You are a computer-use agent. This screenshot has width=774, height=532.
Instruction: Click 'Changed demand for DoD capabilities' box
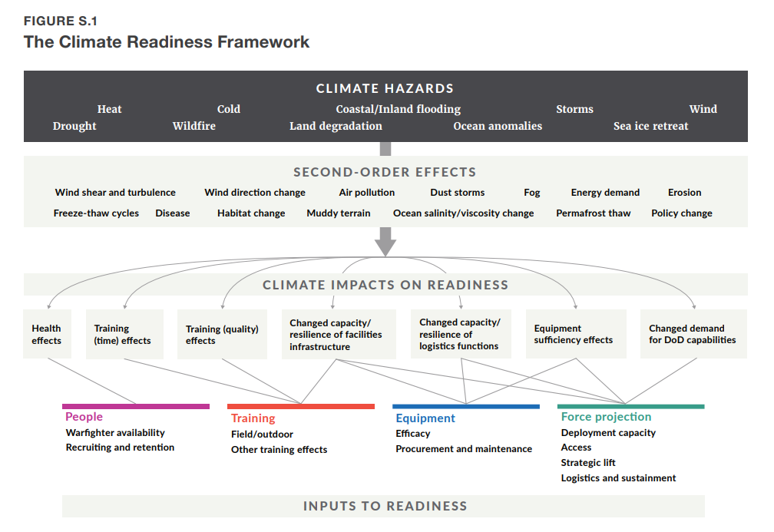(x=693, y=334)
